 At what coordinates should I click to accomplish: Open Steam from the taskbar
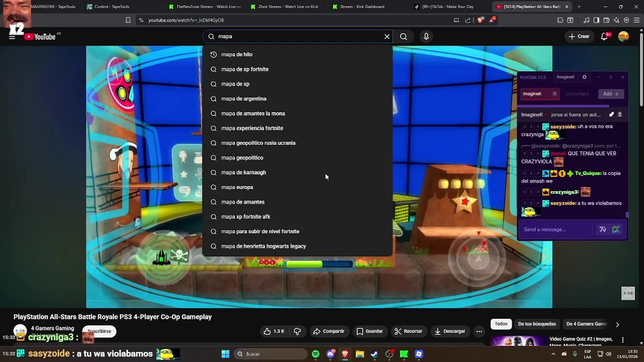point(374,354)
